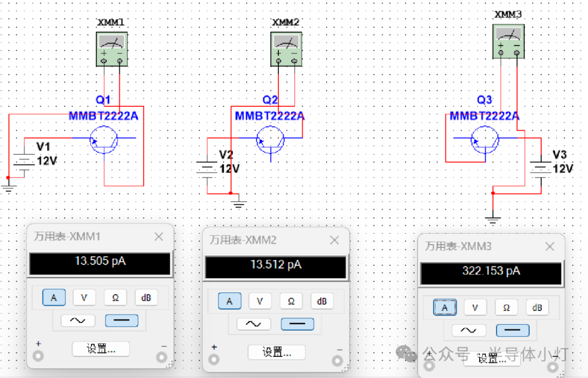Switch XMM2 window to voltmeter V mode
This screenshot has height=378, width=588.
click(260, 301)
